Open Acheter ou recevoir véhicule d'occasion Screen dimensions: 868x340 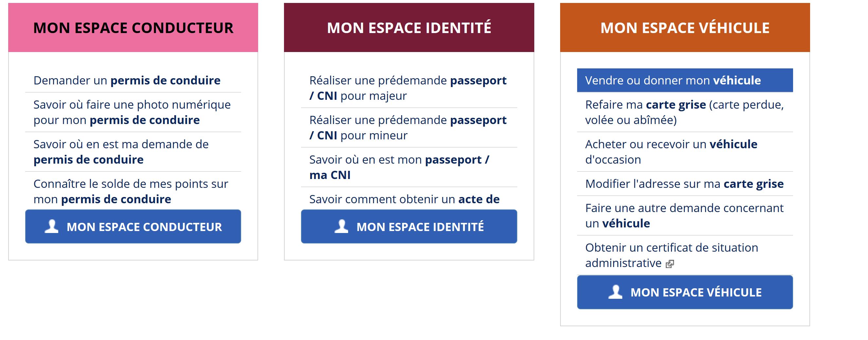671,152
